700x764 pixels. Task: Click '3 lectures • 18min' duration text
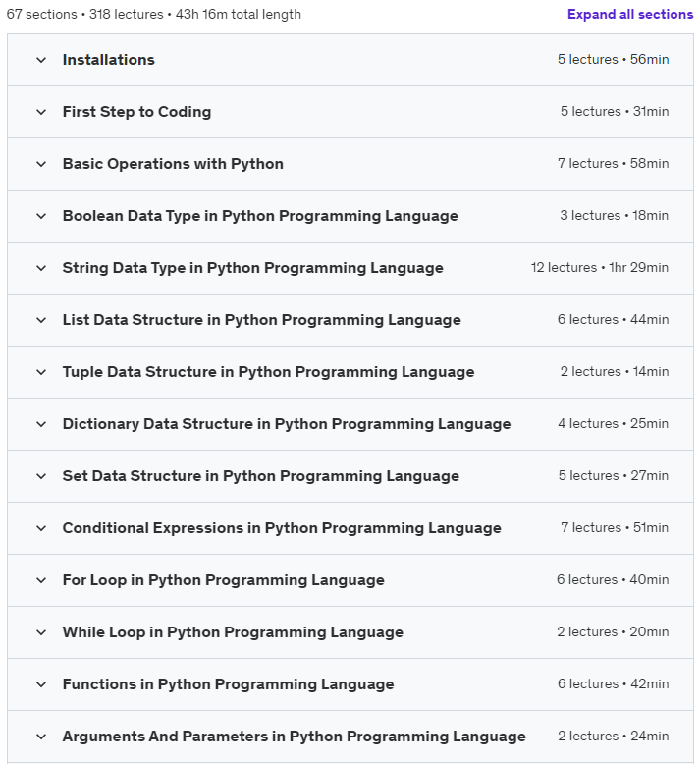coord(615,215)
